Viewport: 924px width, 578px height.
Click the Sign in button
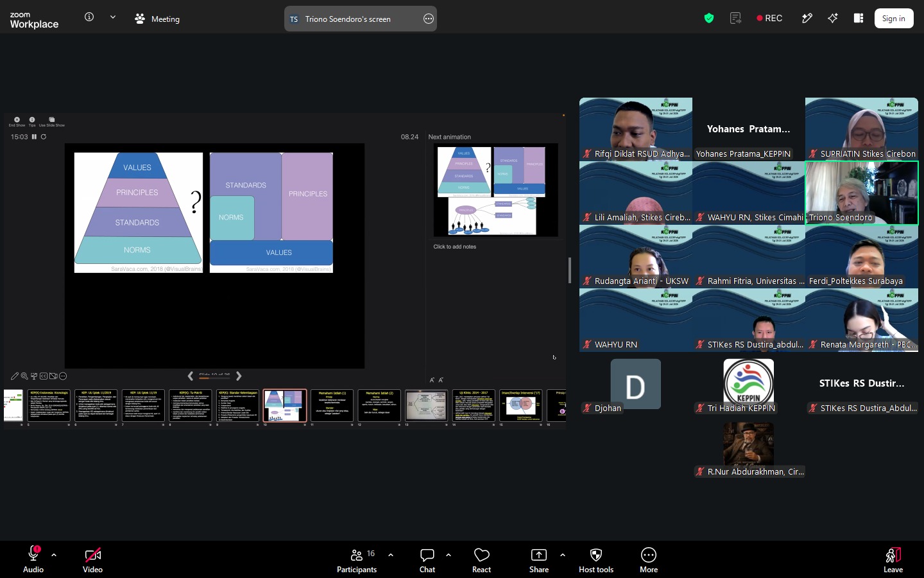pyautogui.click(x=894, y=19)
